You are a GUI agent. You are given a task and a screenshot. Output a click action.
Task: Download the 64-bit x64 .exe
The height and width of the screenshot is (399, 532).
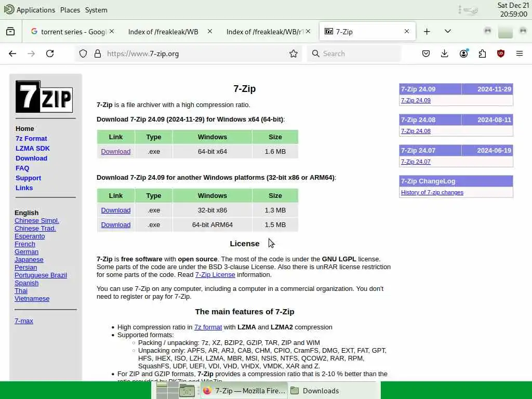click(116, 151)
